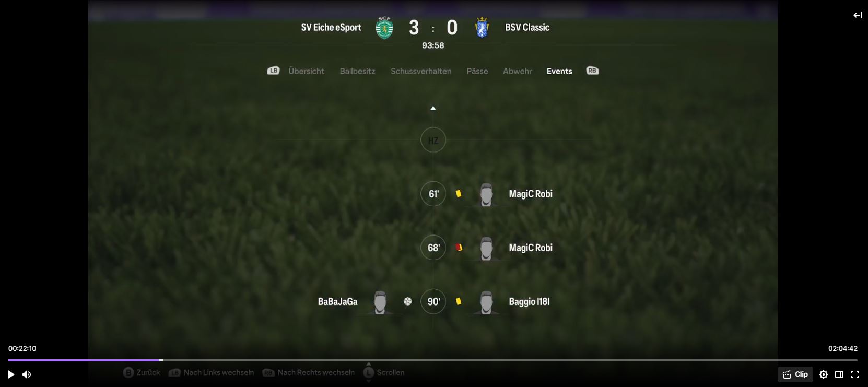Click the scroll-up triangle above HZ
The height and width of the screenshot is (387, 868).
433,108
